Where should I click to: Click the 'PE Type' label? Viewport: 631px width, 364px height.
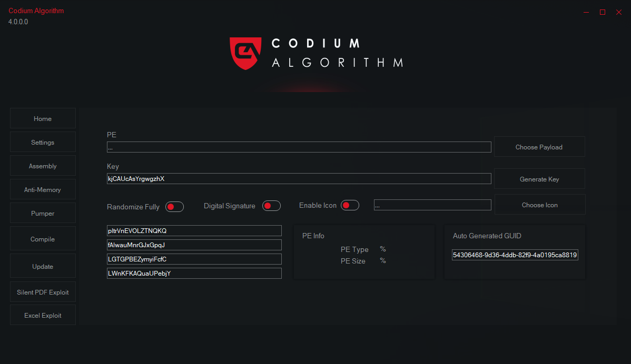point(354,249)
